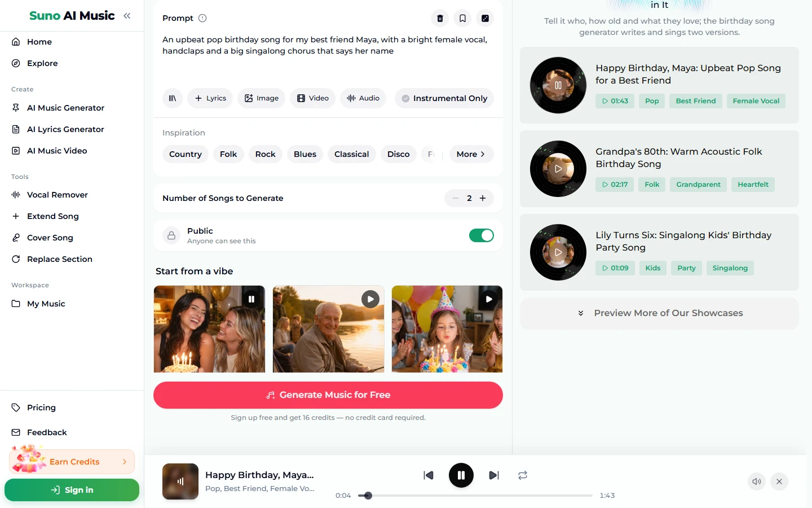The image size is (812, 508).
Task: Click Generate Music for Free
Action: pos(328,395)
